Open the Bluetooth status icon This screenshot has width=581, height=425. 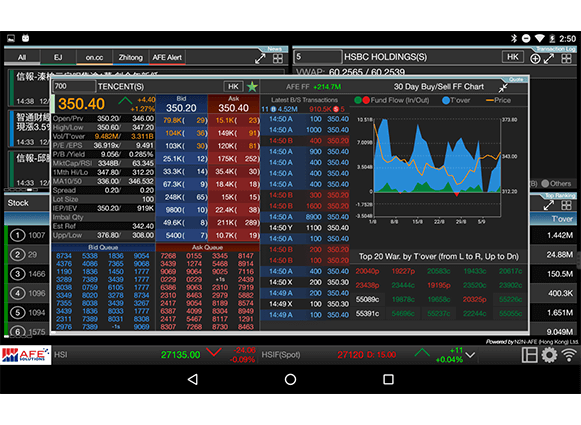point(514,39)
